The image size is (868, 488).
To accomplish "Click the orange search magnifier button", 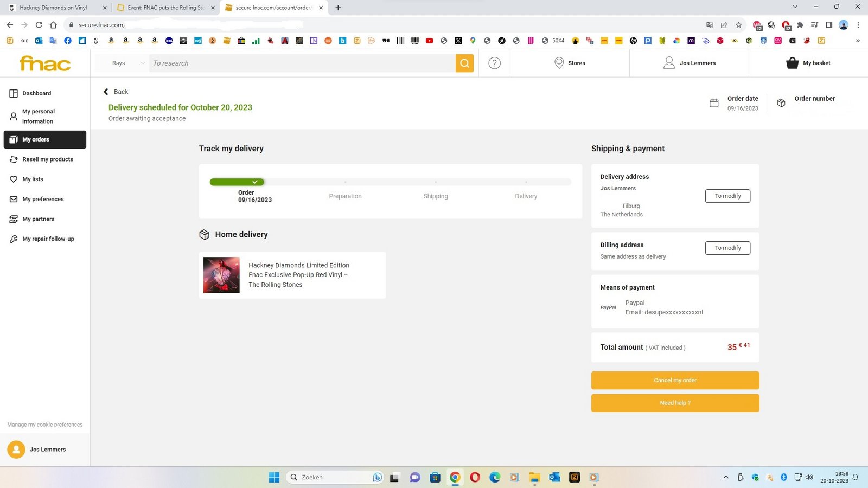I will 464,63.
